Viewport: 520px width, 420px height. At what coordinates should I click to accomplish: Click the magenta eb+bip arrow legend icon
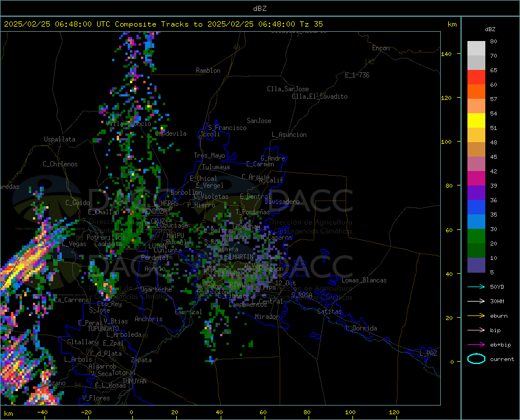pyautogui.click(x=476, y=345)
